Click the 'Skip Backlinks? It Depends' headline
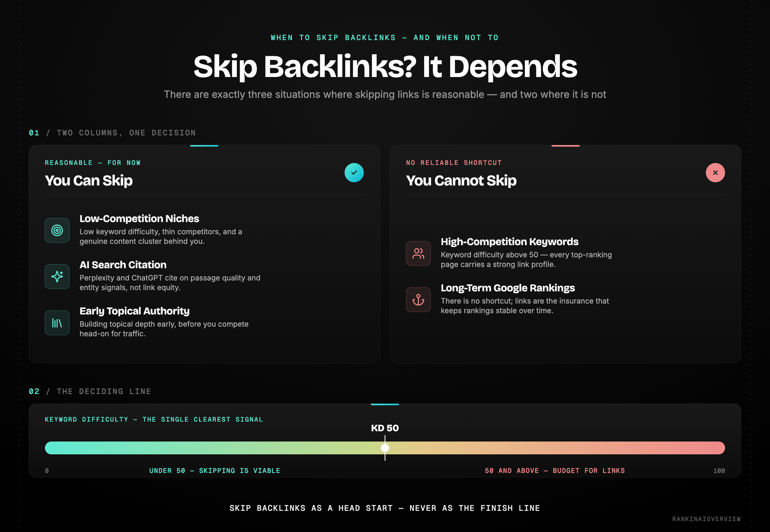Image resolution: width=770 pixels, height=532 pixels. [385, 67]
